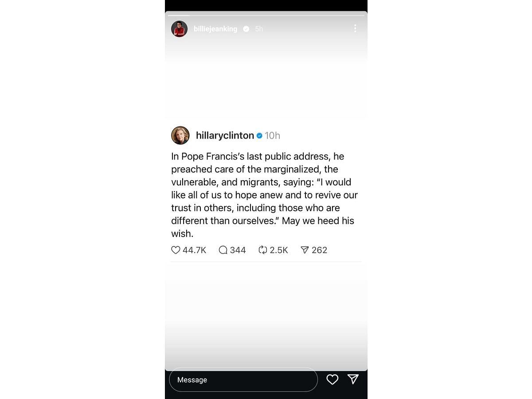Tap the 44.7K likes count
This screenshot has width=532, height=399.
pyautogui.click(x=194, y=250)
